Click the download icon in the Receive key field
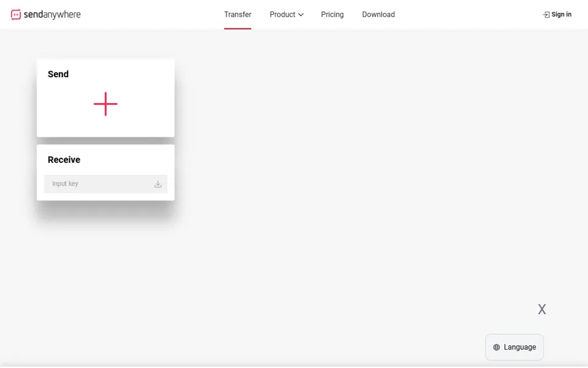 (158, 184)
